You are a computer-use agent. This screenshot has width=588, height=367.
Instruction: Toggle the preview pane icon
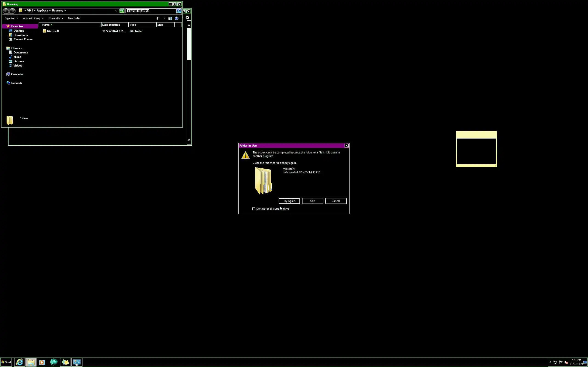[x=170, y=18]
